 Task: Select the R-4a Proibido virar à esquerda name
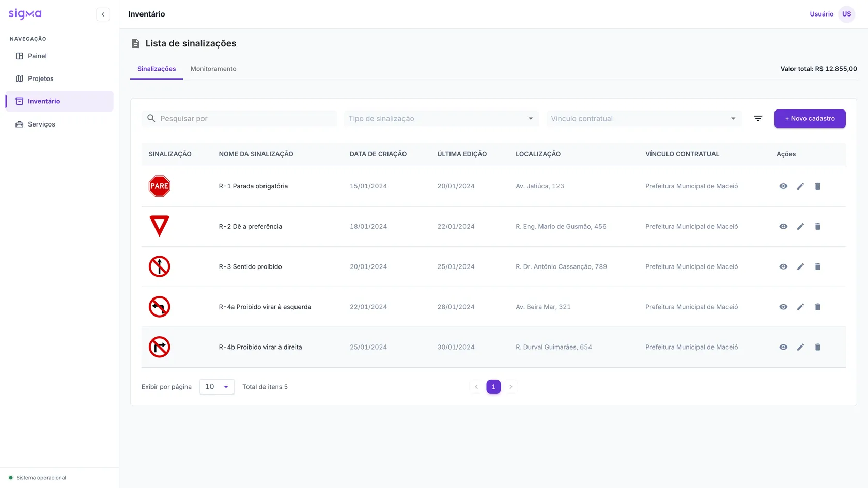point(265,307)
